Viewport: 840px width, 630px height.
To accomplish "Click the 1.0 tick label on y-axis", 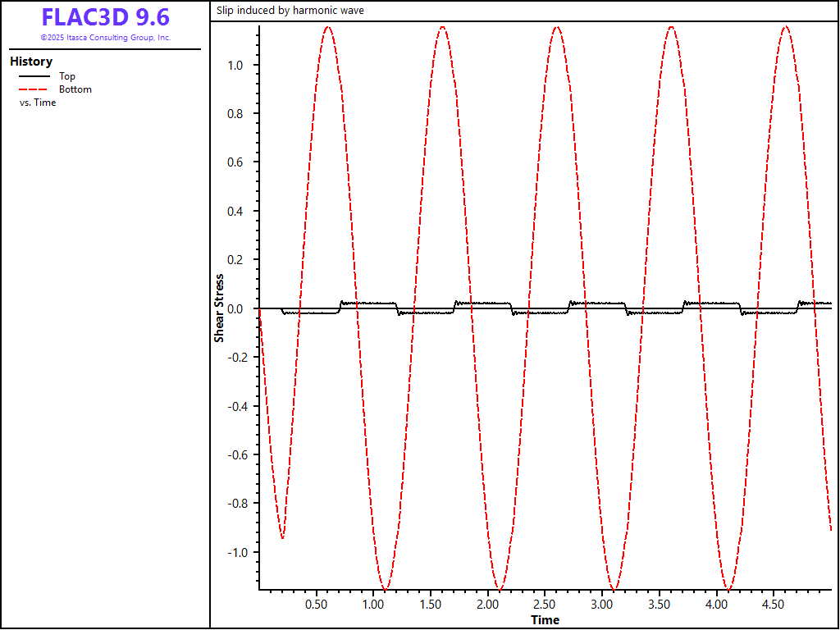I will (239, 66).
